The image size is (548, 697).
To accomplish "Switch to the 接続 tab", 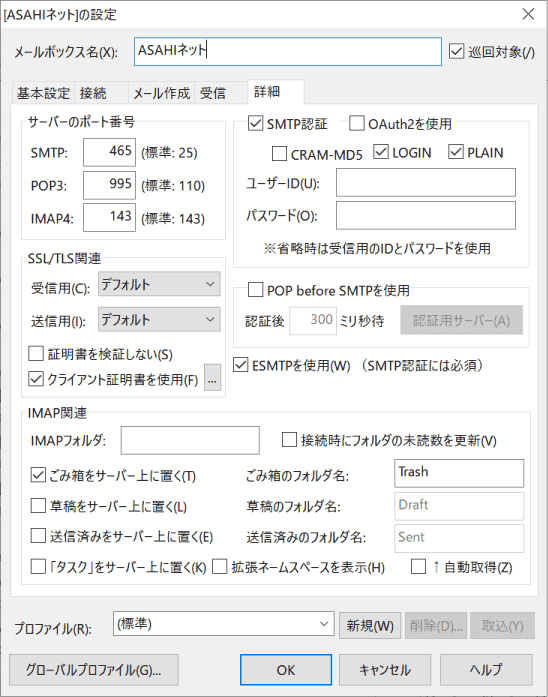I will (x=101, y=93).
